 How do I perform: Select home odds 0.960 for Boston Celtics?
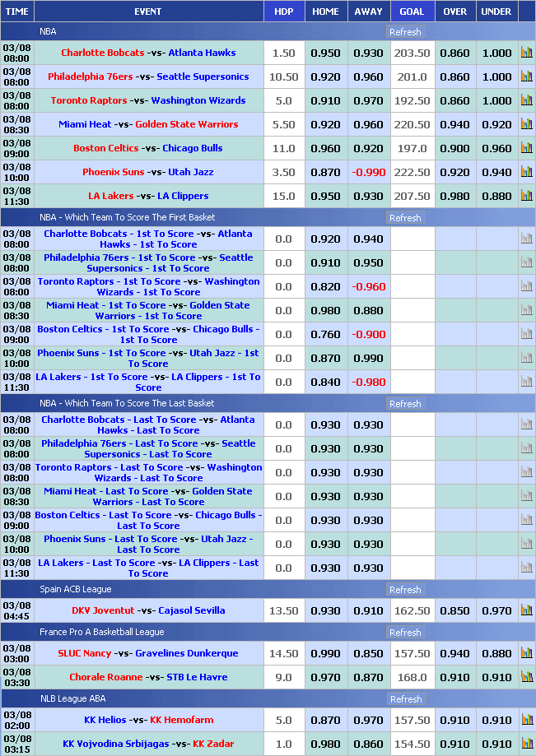click(x=326, y=149)
